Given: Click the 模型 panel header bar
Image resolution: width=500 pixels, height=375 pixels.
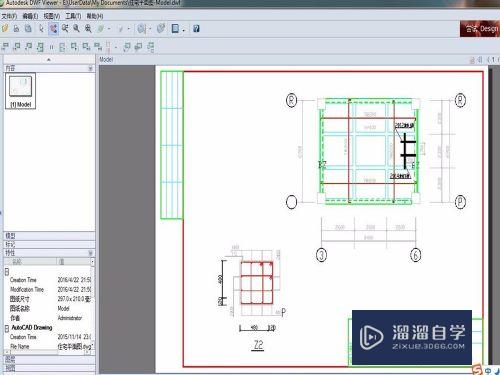Looking at the screenshot, I should tap(49, 236).
